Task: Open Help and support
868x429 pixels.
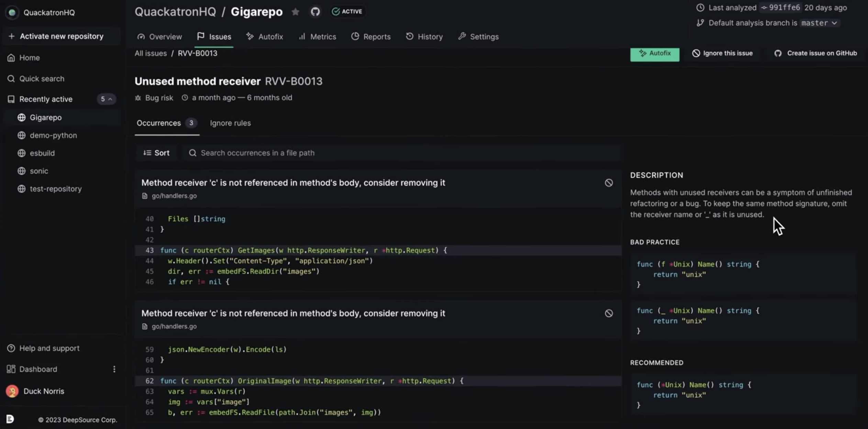Action: pos(49,348)
